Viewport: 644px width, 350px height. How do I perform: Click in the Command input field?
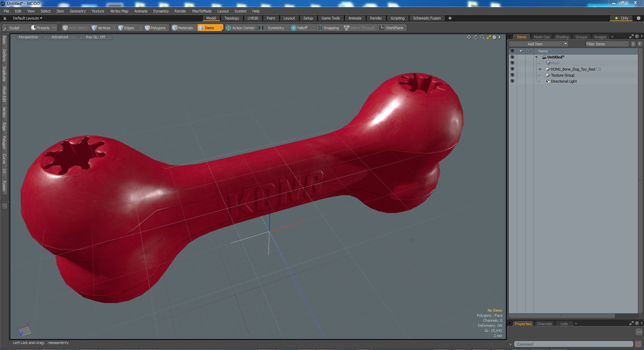pos(574,344)
